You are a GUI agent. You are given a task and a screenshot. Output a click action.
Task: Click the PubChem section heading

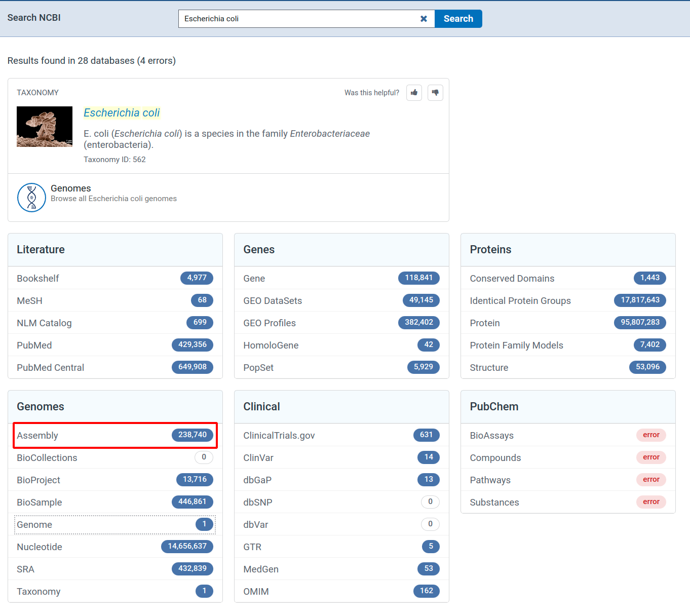pyautogui.click(x=494, y=407)
